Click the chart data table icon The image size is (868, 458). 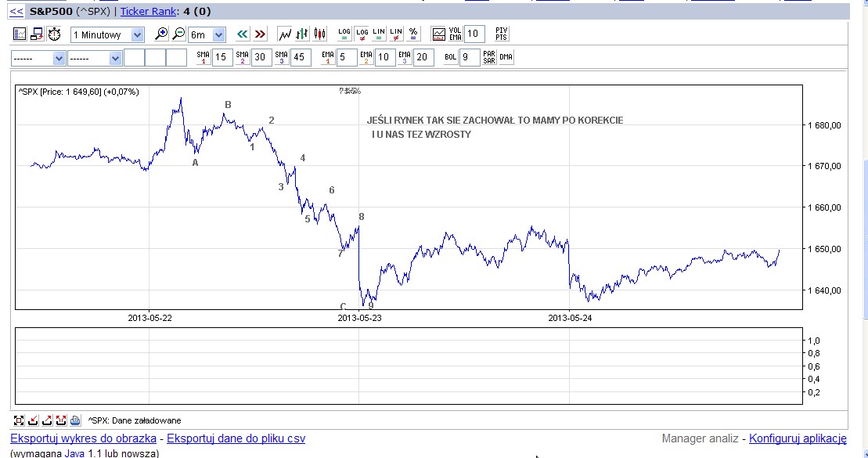pos(20,34)
